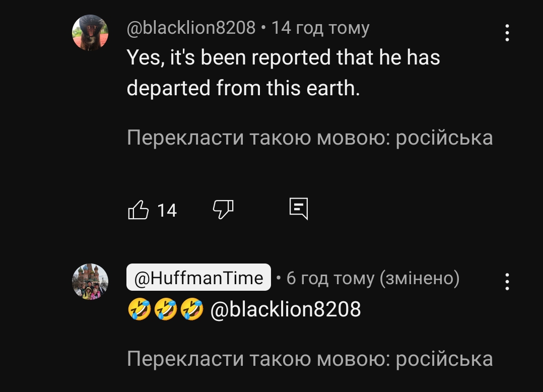Click the 'Yes, it's been reported' comment text

coord(283,58)
